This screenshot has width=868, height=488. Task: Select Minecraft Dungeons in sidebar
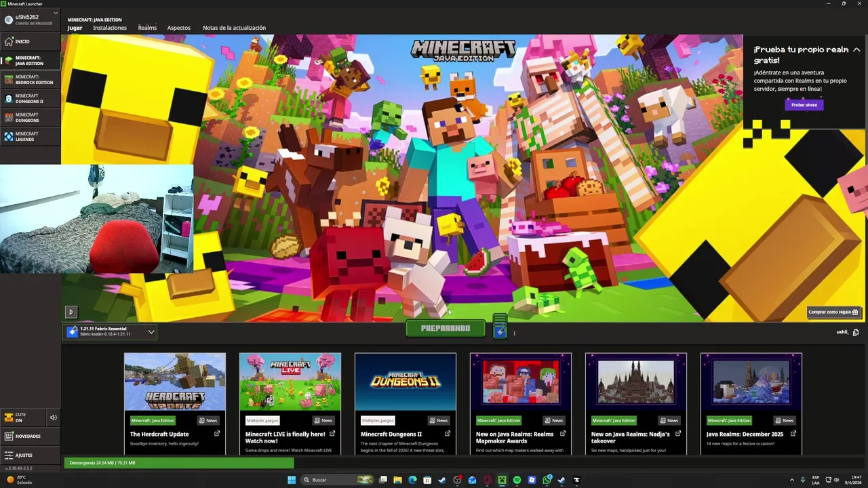click(31, 117)
